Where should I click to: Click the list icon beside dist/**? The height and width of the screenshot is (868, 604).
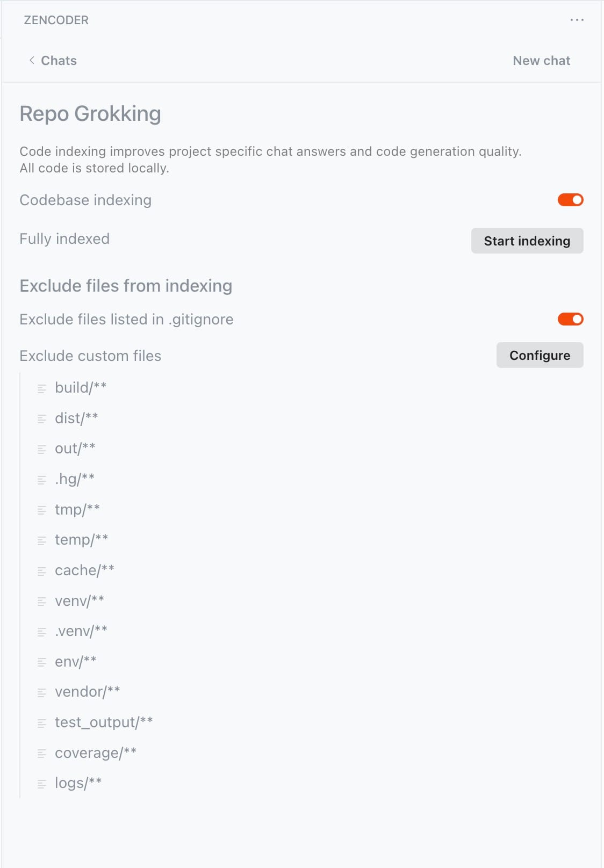click(42, 419)
